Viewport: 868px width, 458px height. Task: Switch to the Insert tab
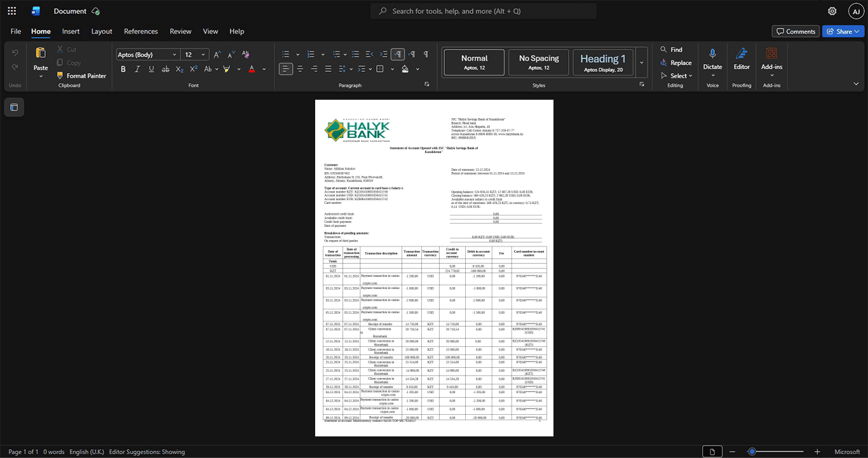pyautogui.click(x=71, y=31)
